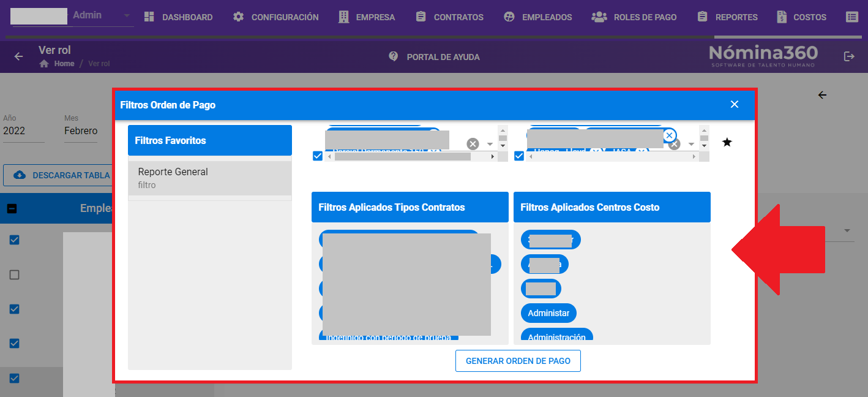Screen dimensions: 868x397
Task: Click scroll-right arrow under contract types selector
Action: [493, 157]
